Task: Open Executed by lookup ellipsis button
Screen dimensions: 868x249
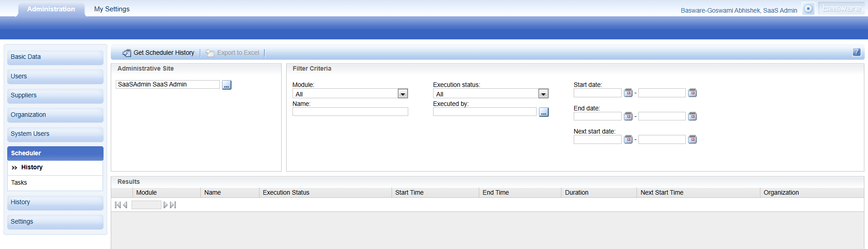Action: (544, 112)
